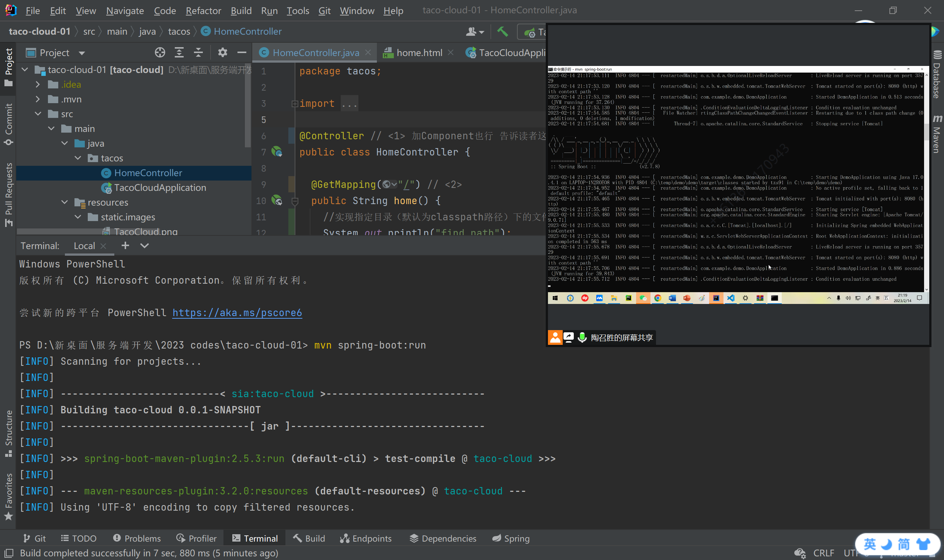Click gutter bean icon on line 7

[x=277, y=152]
